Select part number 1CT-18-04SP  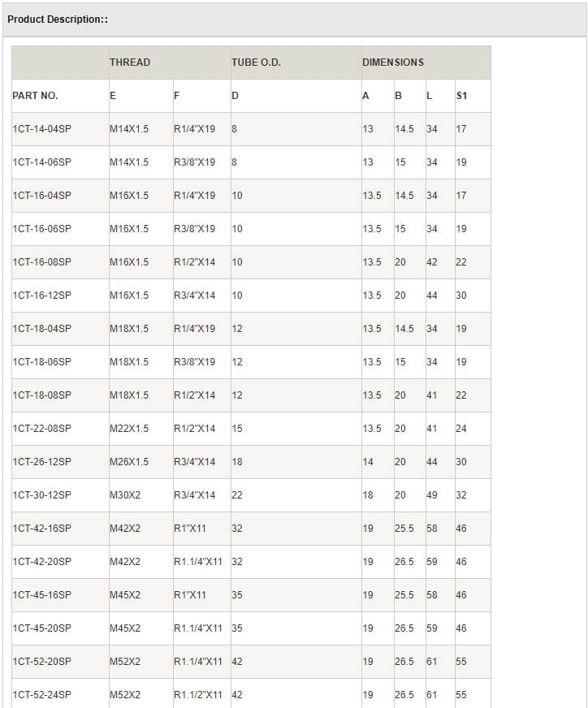click(x=42, y=329)
